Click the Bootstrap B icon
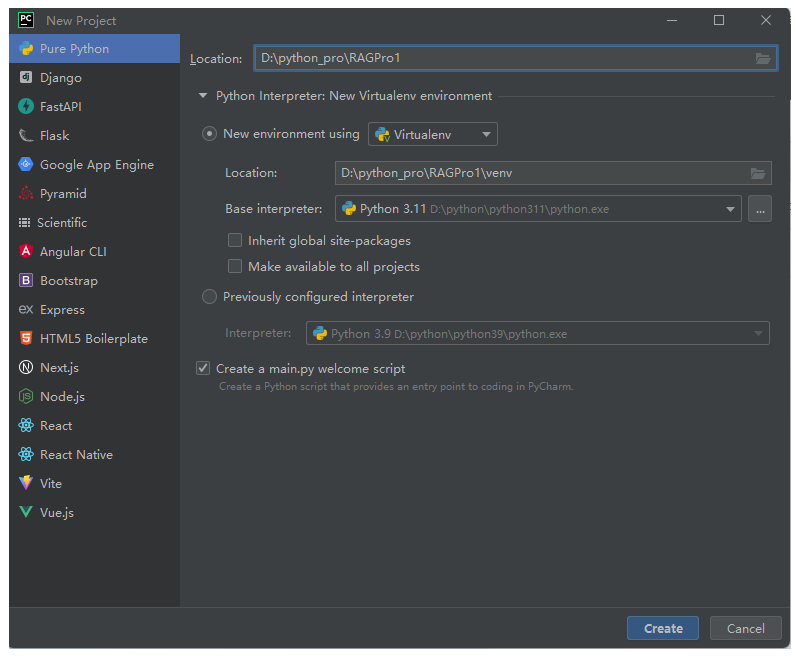 coord(26,280)
